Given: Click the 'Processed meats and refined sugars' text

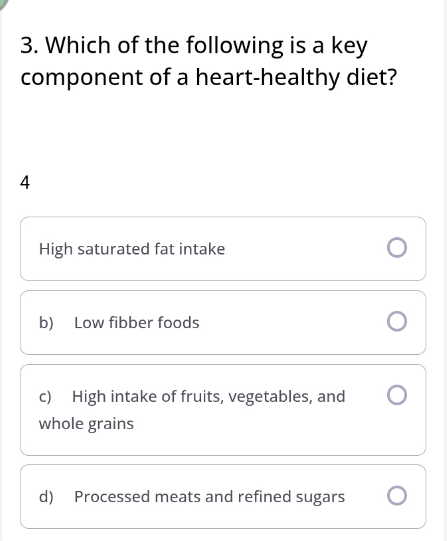Looking at the screenshot, I should [x=209, y=497].
